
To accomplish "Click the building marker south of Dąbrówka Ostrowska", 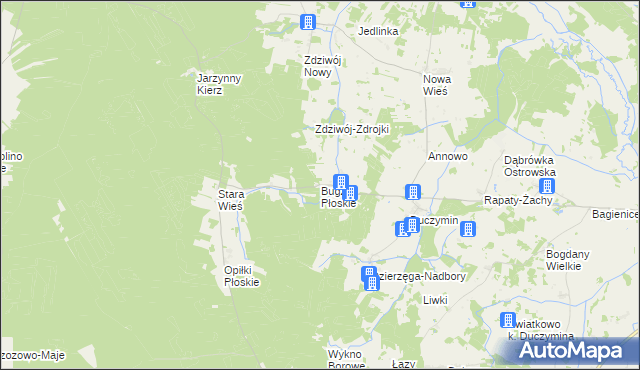I will pyautogui.click(x=547, y=186).
